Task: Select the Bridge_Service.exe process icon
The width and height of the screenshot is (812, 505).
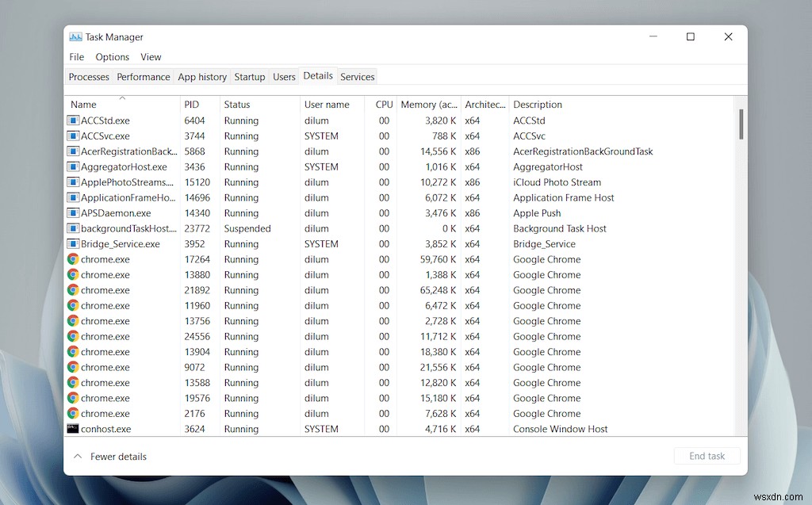Action: click(72, 243)
